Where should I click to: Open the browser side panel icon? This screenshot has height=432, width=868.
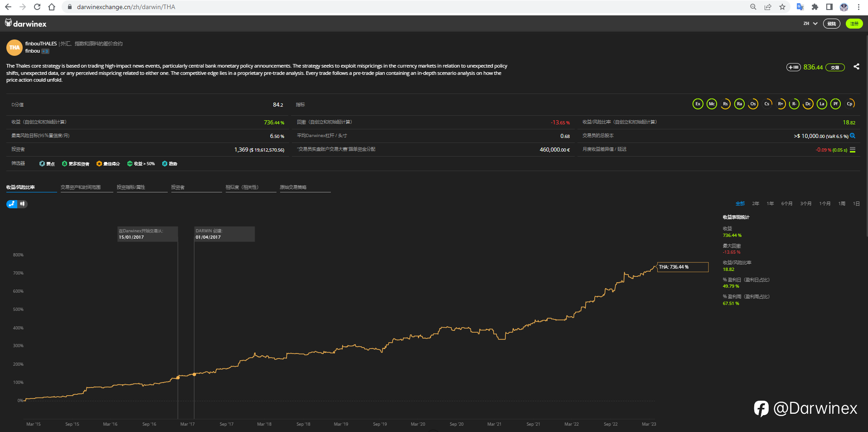tap(829, 7)
